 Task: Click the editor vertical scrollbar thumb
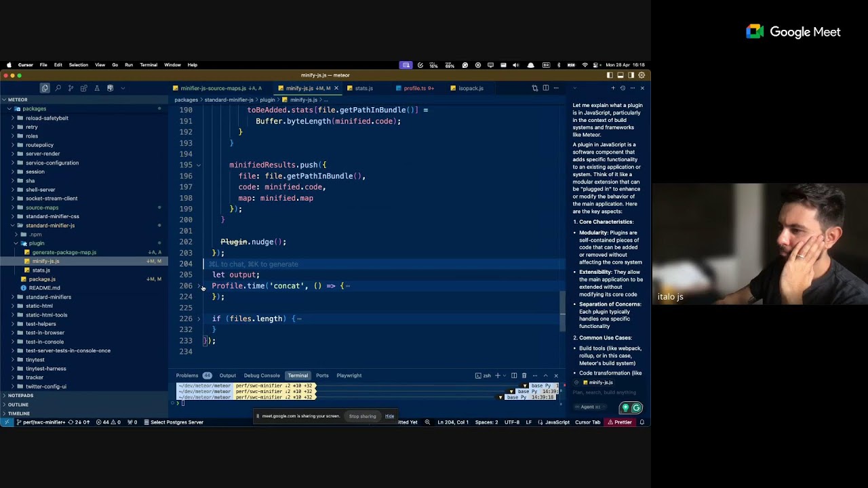tap(562, 311)
